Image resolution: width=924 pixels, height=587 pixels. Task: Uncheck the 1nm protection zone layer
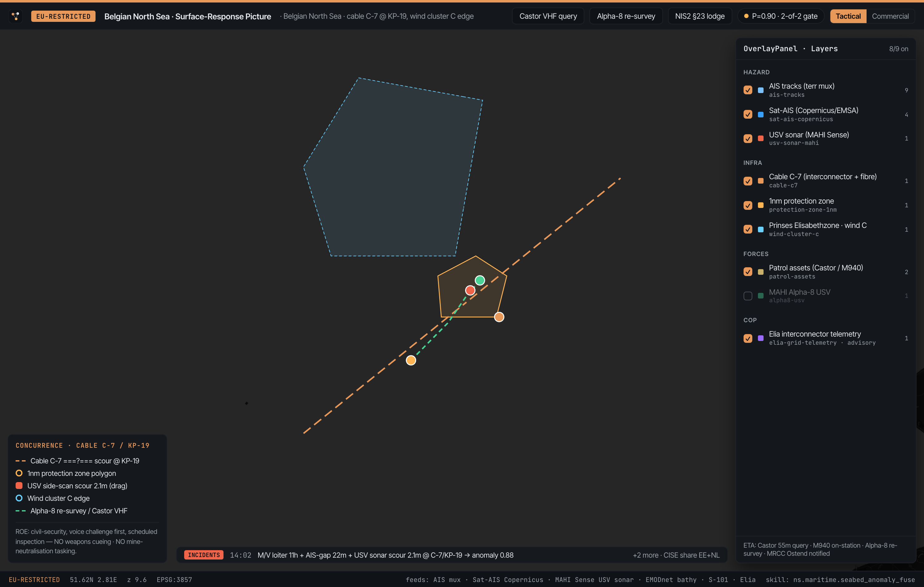click(748, 205)
